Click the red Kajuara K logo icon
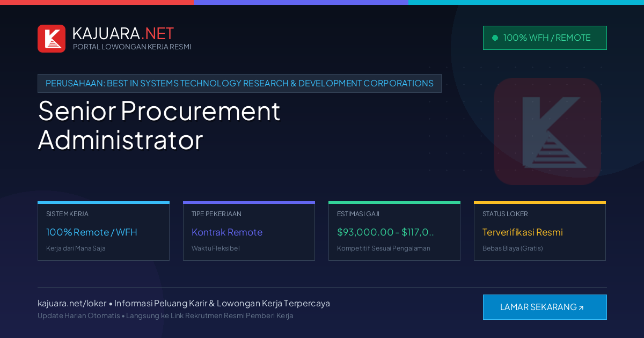The height and width of the screenshot is (338, 644). (52, 39)
